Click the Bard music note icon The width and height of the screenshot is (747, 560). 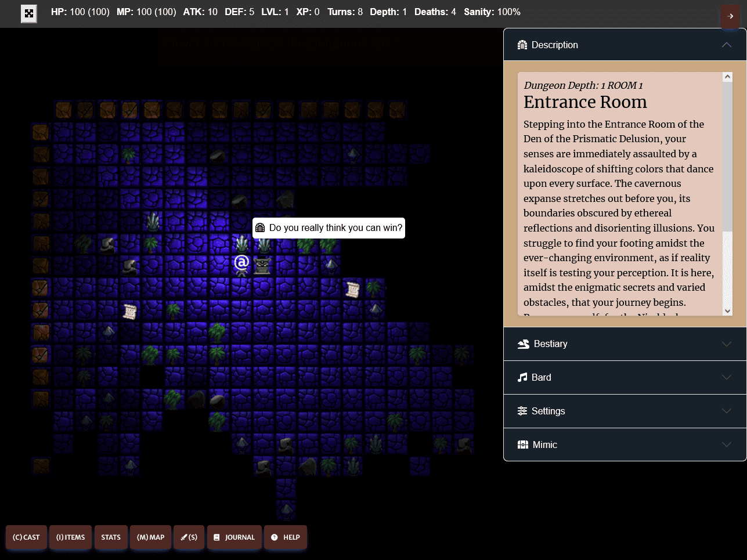(522, 377)
